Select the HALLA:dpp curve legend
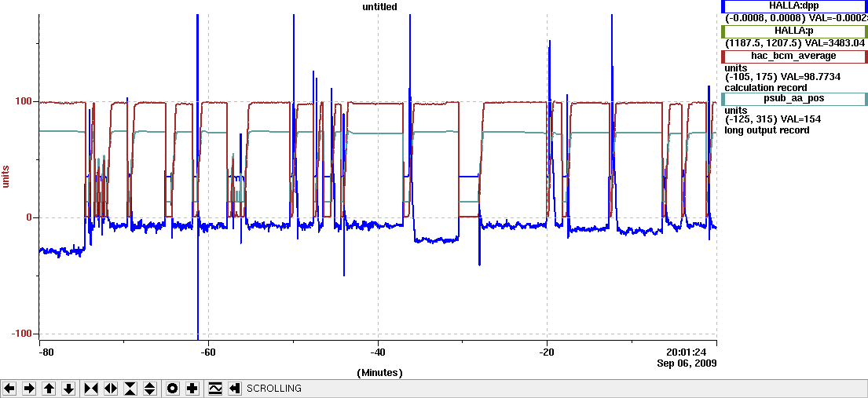 click(794, 6)
